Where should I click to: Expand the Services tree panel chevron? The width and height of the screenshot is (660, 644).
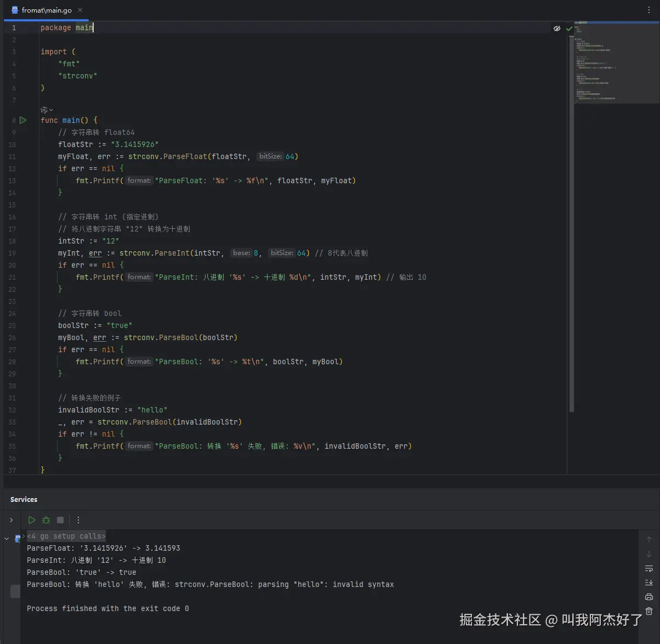click(11, 520)
